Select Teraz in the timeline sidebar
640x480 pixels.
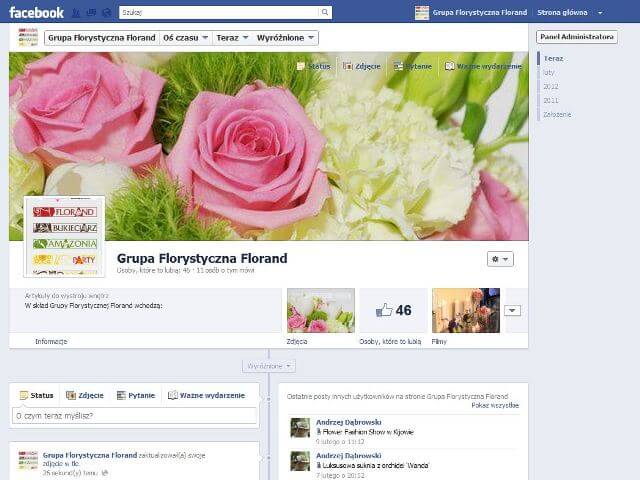pyautogui.click(x=553, y=58)
